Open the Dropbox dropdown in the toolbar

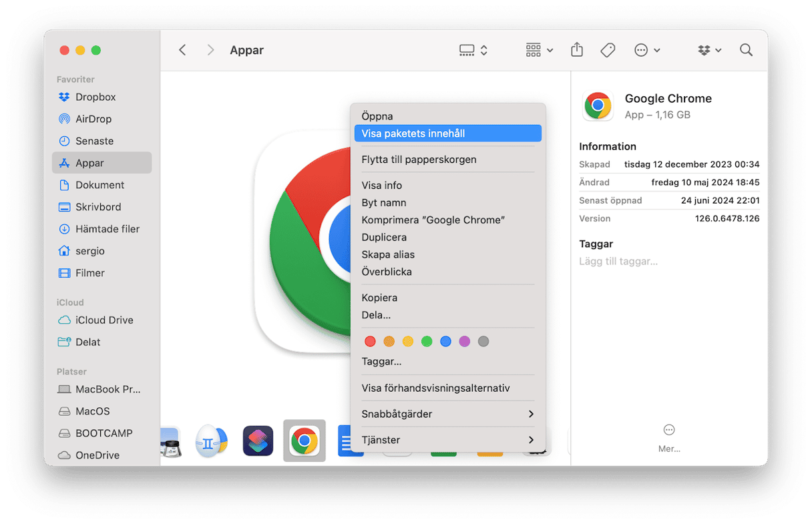click(x=710, y=50)
